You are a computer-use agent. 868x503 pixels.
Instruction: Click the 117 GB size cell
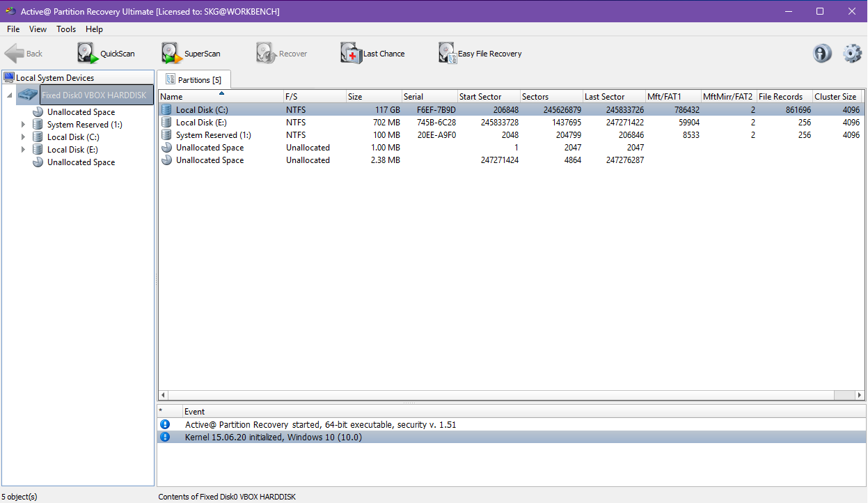click(x=386, y=110)
